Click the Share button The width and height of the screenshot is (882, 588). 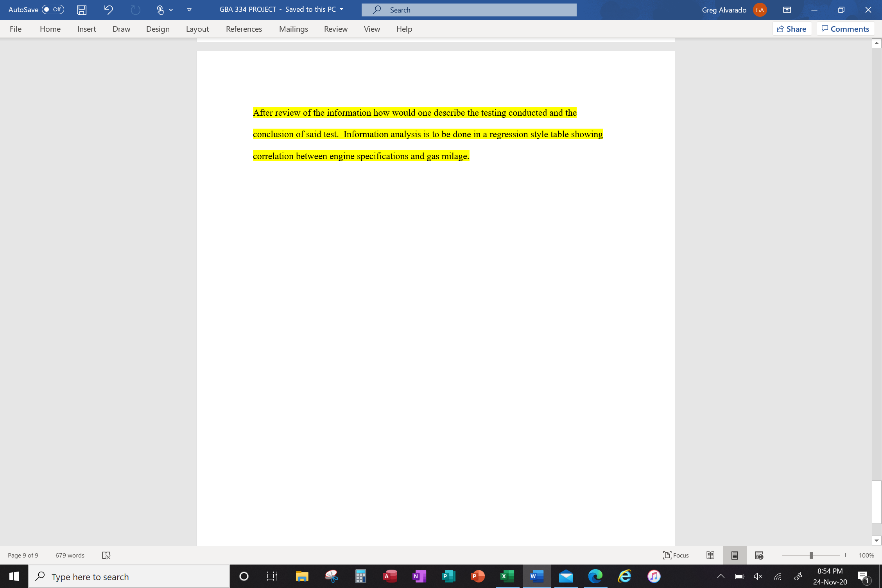coord(792,29)
